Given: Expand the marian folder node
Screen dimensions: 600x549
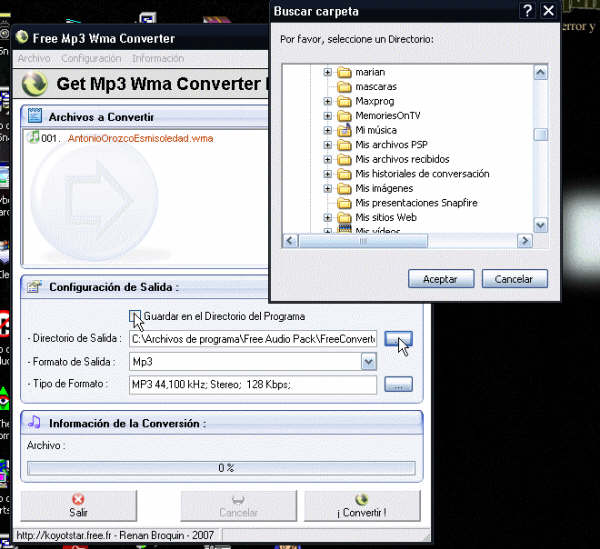Looking at the screenshot, I should pyautogui.click(x=328, y=72).
